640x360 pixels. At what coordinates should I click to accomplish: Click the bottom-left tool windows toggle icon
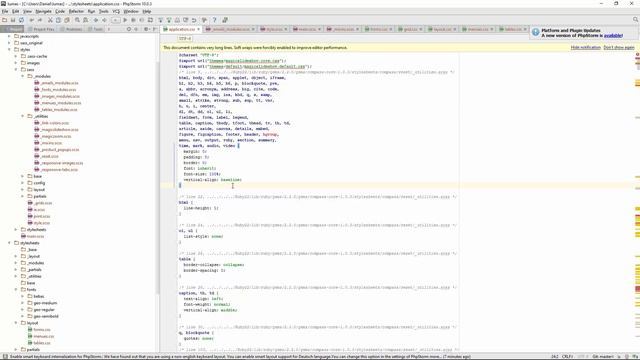click(x=4, y=357)
